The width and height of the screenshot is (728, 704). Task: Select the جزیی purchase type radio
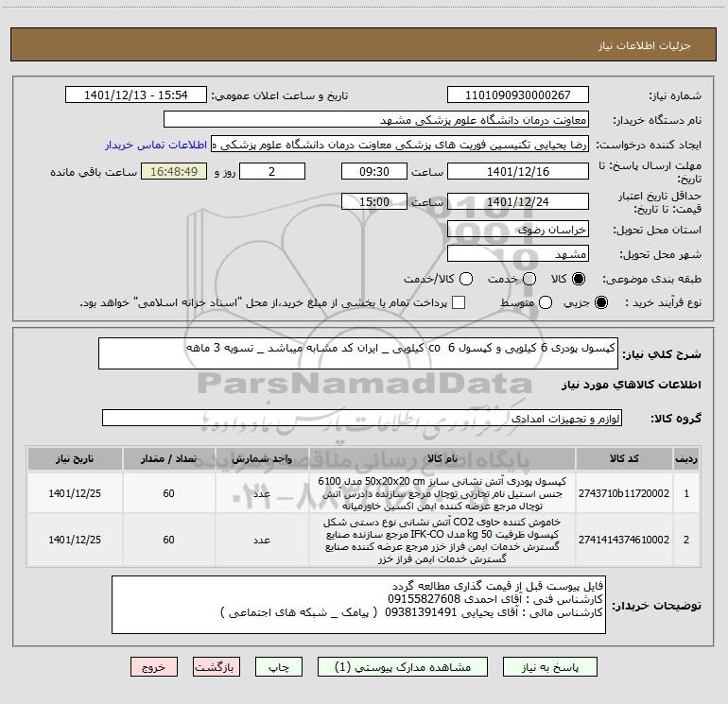coord(600,302)
